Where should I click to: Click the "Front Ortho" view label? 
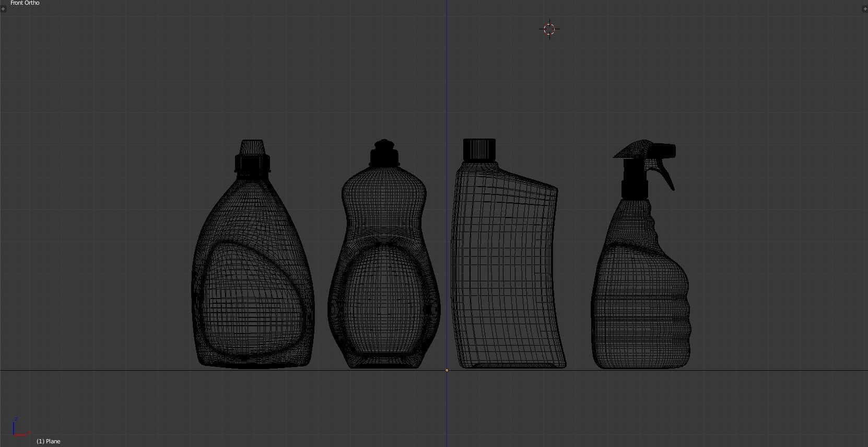click(25, 3)
